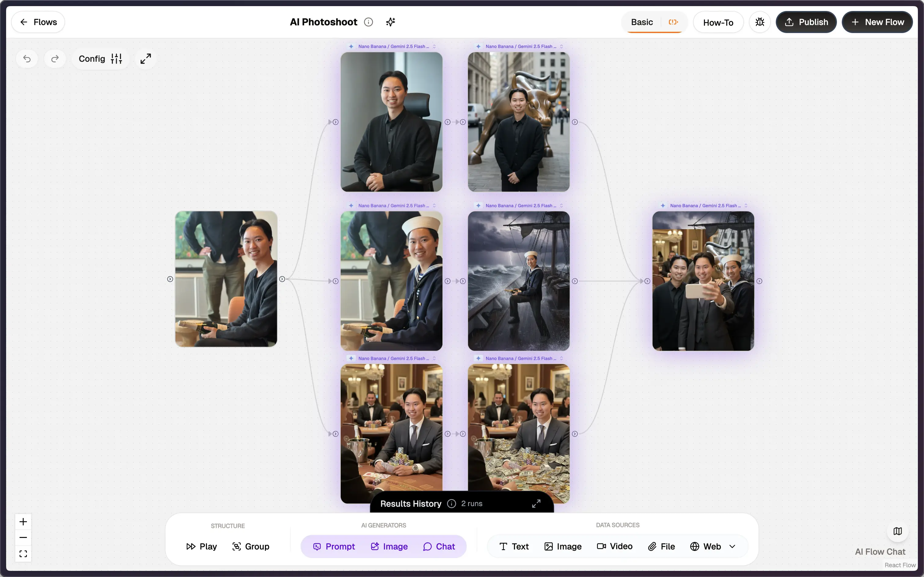This screenshot has height=577, width=924.
Task: Zoom out with the minus button
Action: click(23, 537)
